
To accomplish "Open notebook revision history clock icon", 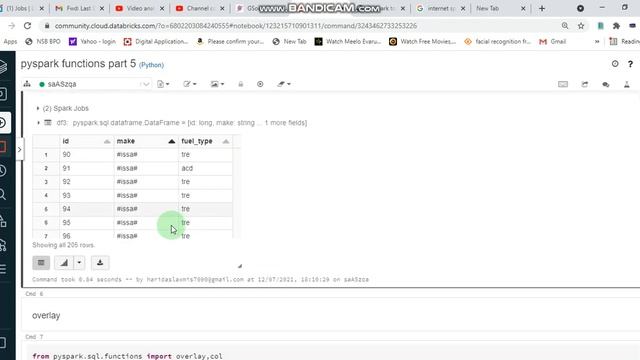I will click(x=615, y=64).
